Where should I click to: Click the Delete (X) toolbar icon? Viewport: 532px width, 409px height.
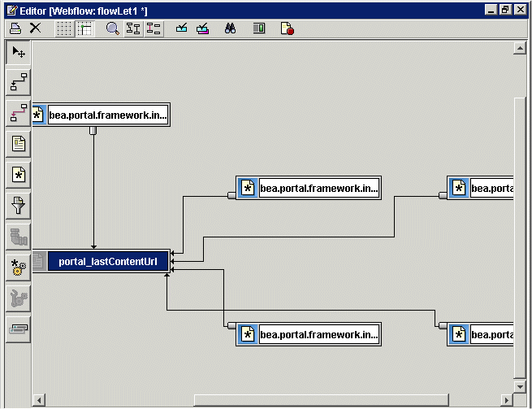[35, 28]
